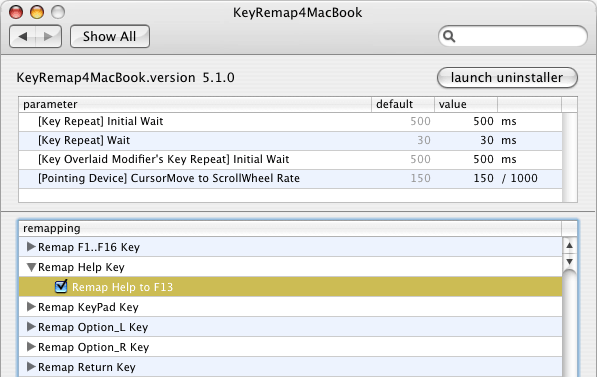
Task: Click the remapping list scroll up arrow
Action: pyautogui.click(x=570, y=245)
